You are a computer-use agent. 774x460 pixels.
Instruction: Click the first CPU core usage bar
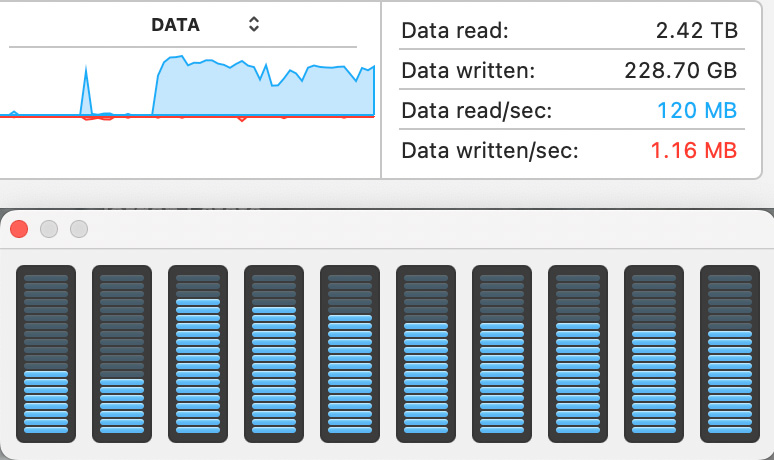coord(46,354)
